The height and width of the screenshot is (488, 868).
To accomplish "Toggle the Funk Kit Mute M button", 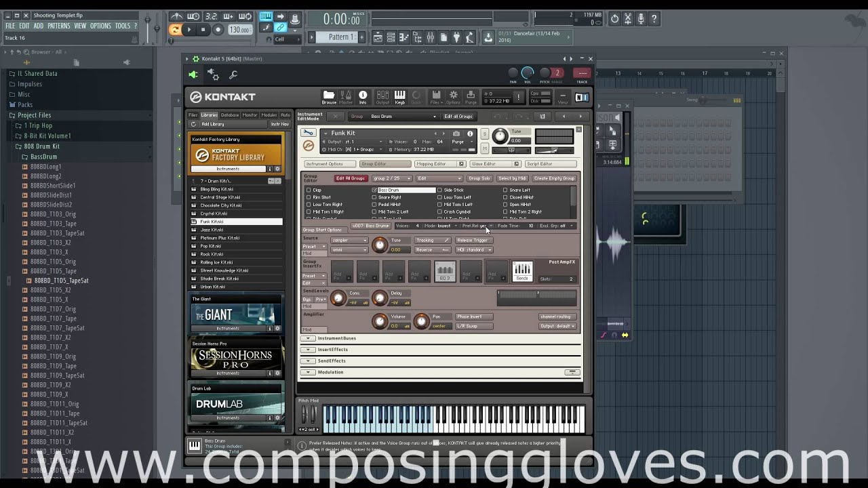I will tap(484, 148).
